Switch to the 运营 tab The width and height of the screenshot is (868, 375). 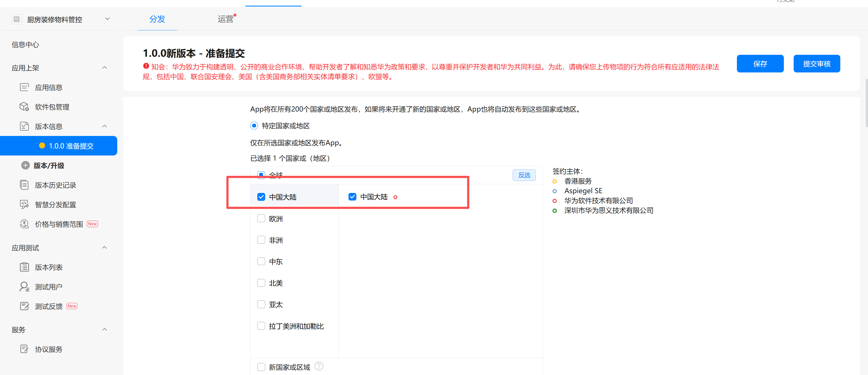coord(226,19)
